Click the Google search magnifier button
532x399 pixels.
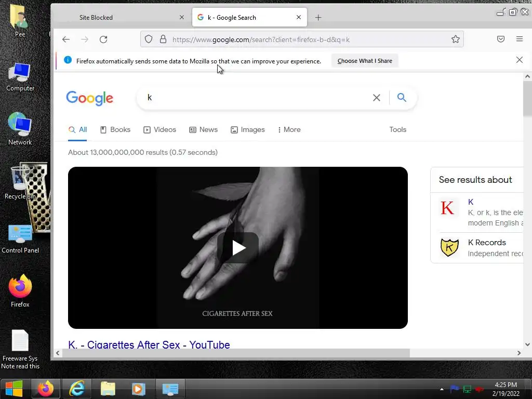pyautogui.click(x=402, y=97)
